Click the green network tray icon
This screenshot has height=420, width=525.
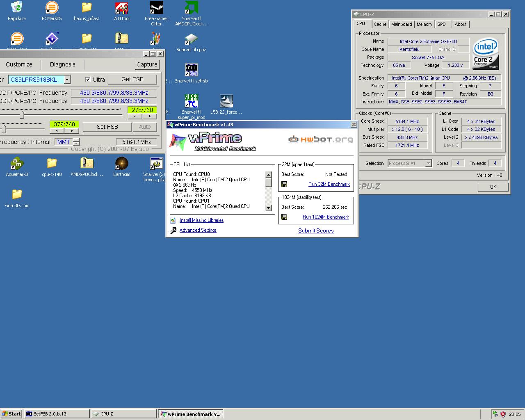495,414
